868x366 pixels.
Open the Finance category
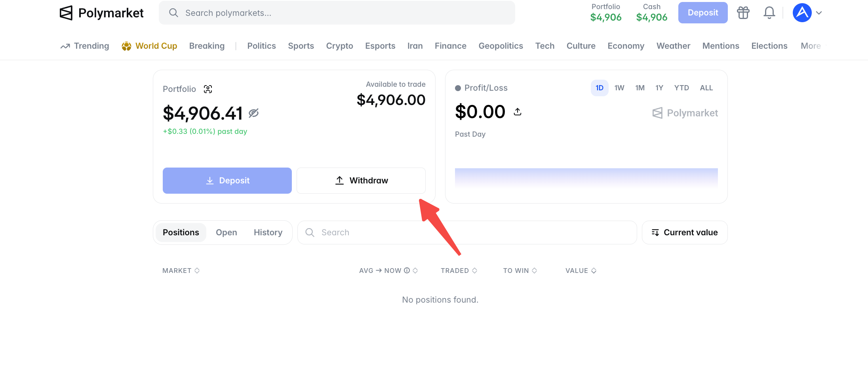pyautogui.click(x=451, y=46)
